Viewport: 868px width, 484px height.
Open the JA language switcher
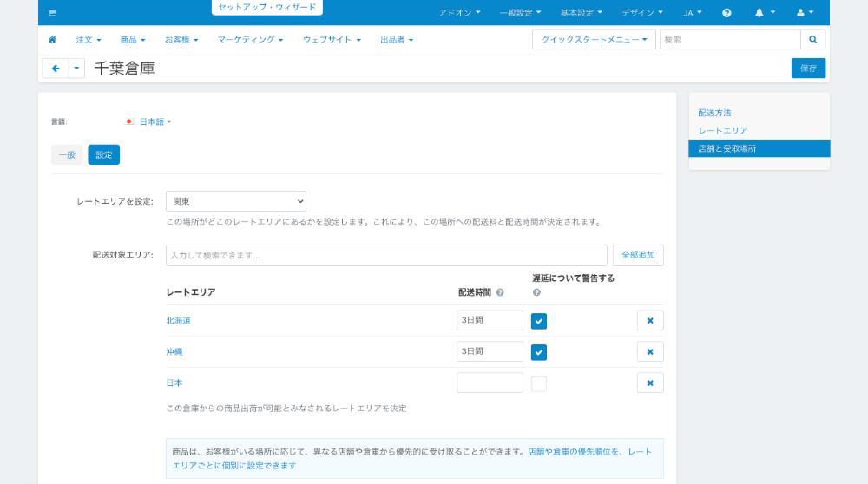click(x=692, y=13)
